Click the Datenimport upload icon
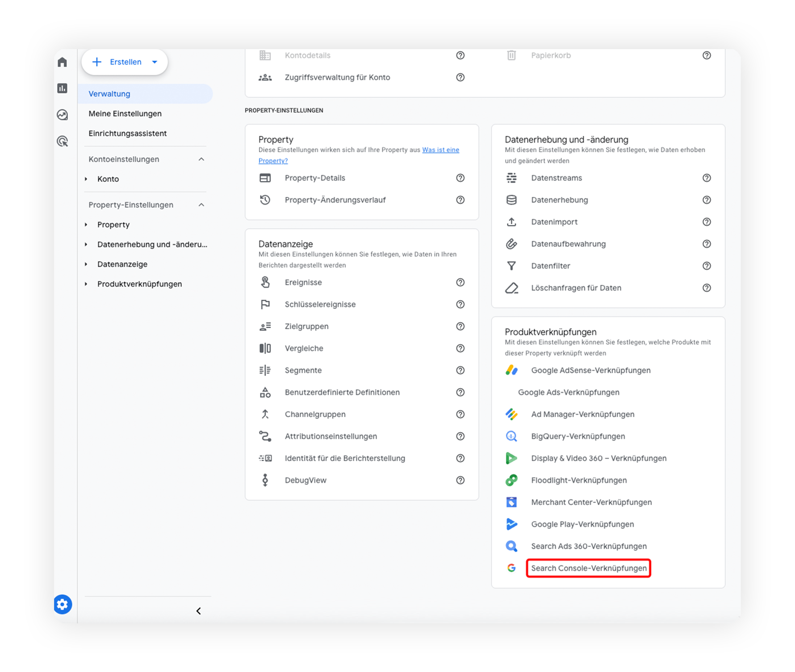795x672 pixels. point(511,222)
